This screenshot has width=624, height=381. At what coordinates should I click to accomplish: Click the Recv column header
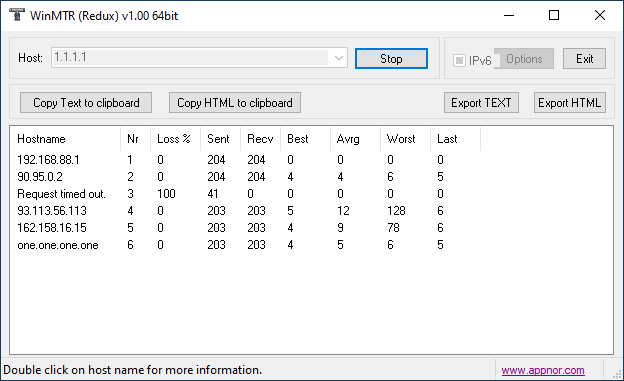point(260,139)
